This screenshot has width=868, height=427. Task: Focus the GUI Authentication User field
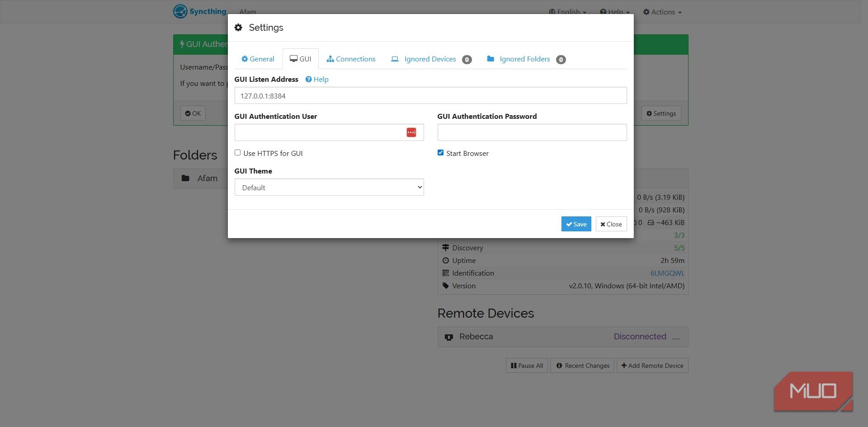(329, 132)
